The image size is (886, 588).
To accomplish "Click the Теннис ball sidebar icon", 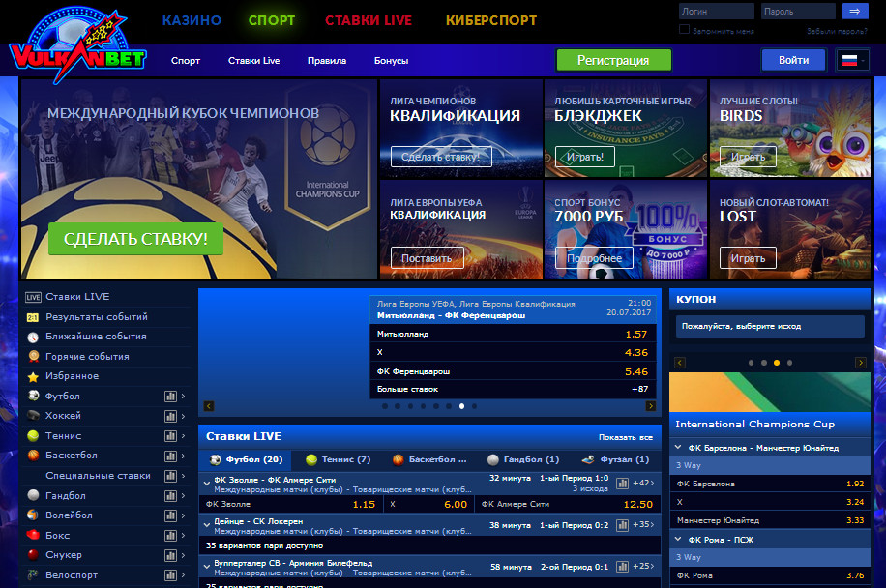I will click(x=33, y=436).
